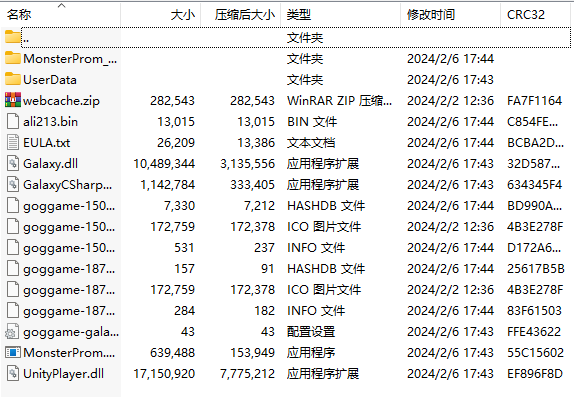The width and height of the screenshot is (574, 397).
Task: Click the webcache.zip WinRAR archive icon
Action: 12,100
